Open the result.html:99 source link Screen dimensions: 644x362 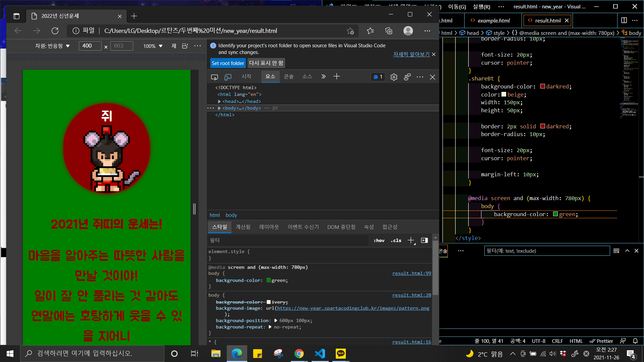tap(412, 273)
